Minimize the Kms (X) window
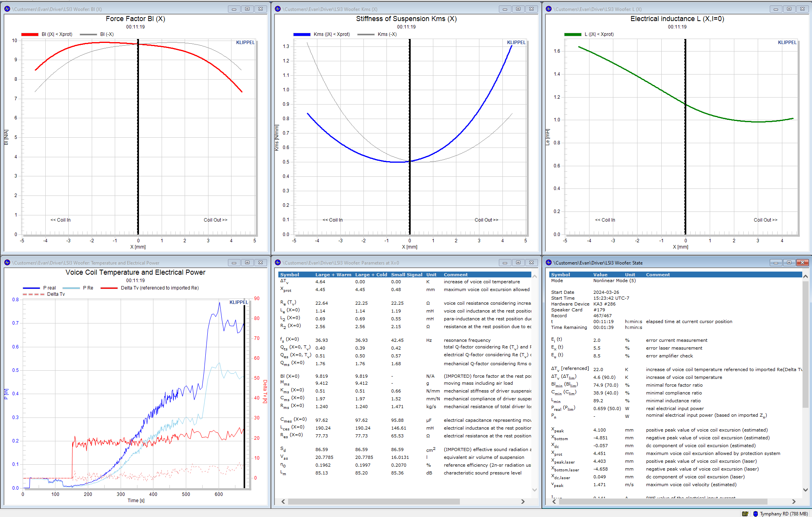 click(505, 9)
